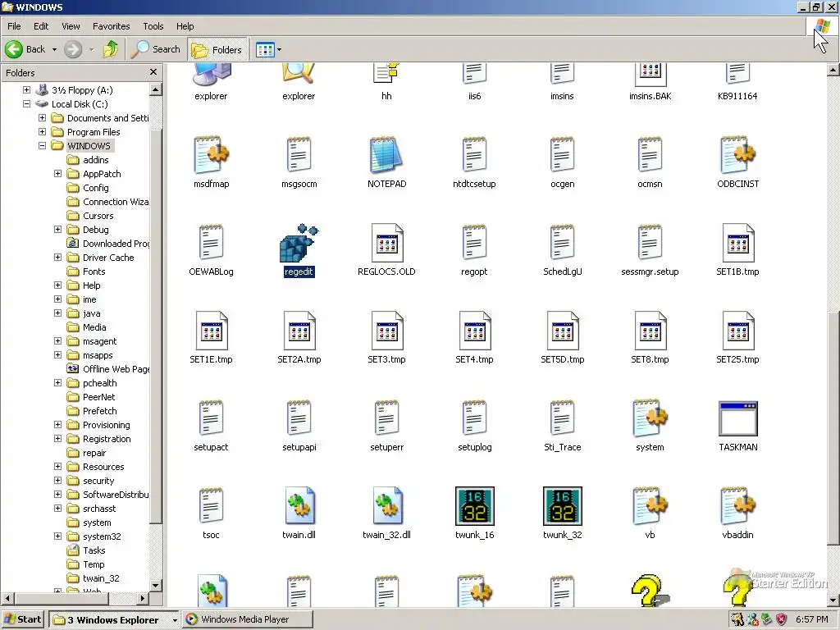Click the Search toolbar button

point(156,49)
